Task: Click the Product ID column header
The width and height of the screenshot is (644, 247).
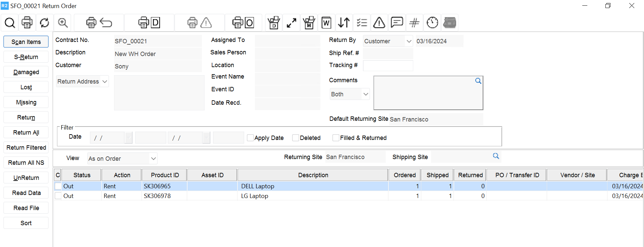Action: (165, 175)
